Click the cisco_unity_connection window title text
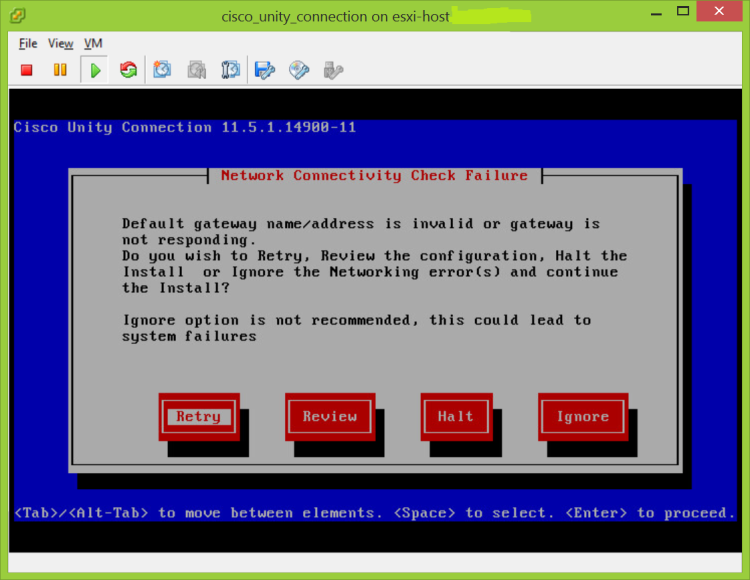This screenshot has height=580, width=750. (x=335, y=17)
